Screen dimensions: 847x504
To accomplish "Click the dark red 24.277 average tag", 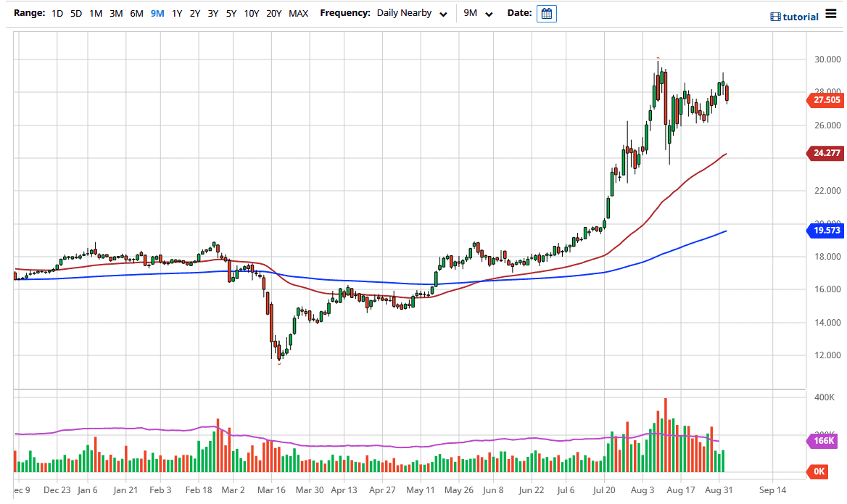I will click(x=825, y=153).
